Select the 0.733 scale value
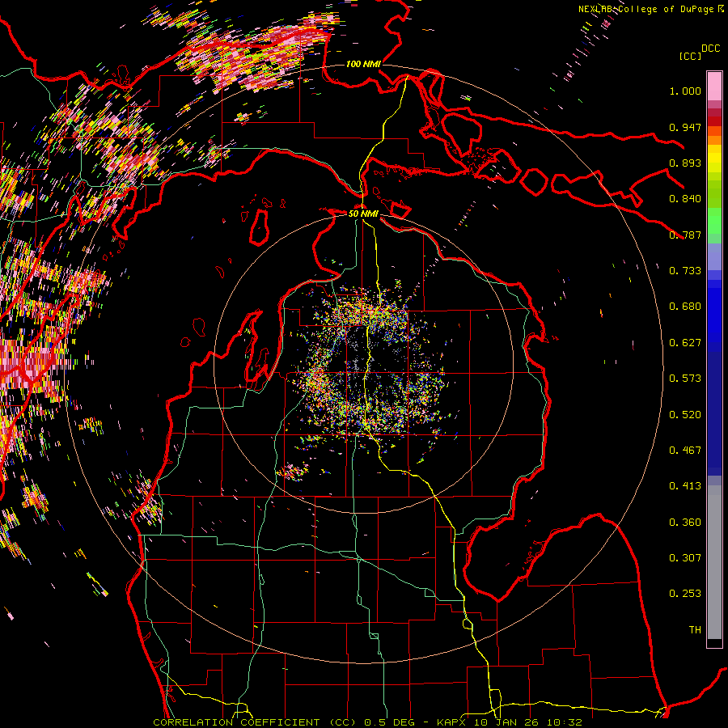 [x=685, y=271]
